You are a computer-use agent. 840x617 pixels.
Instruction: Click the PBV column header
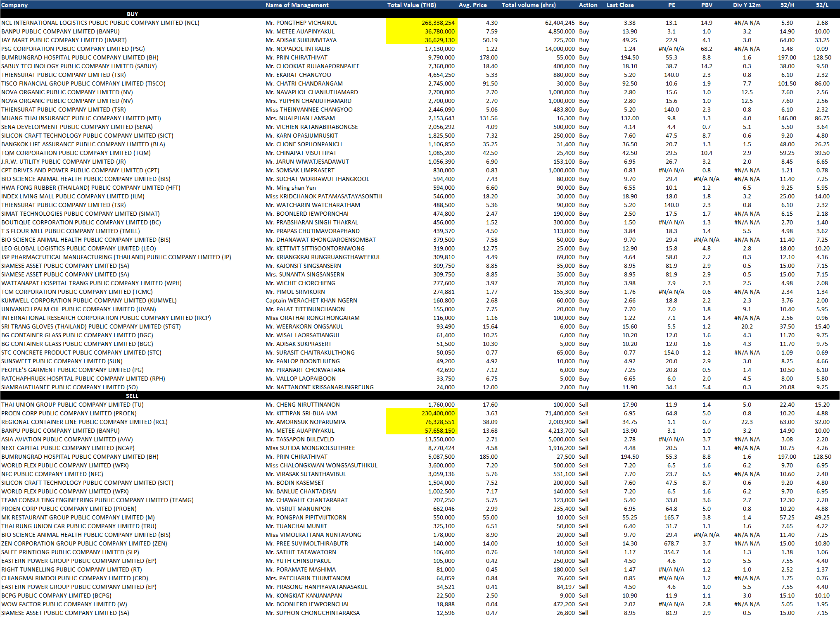tap(707, 5)
